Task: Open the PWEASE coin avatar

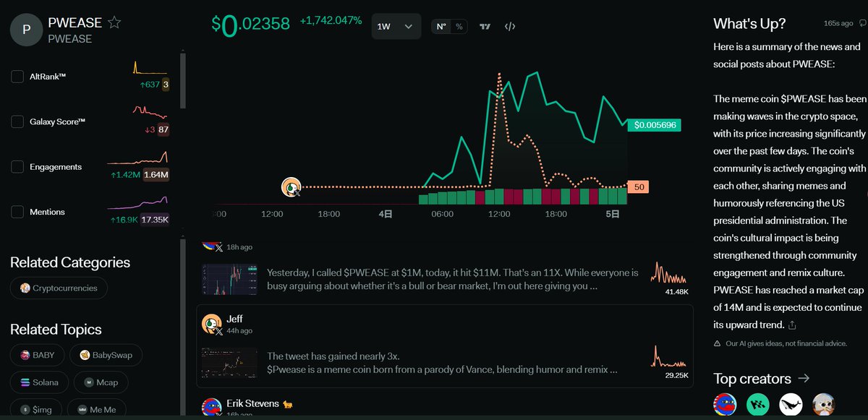Action: click(x=27, y=30)
